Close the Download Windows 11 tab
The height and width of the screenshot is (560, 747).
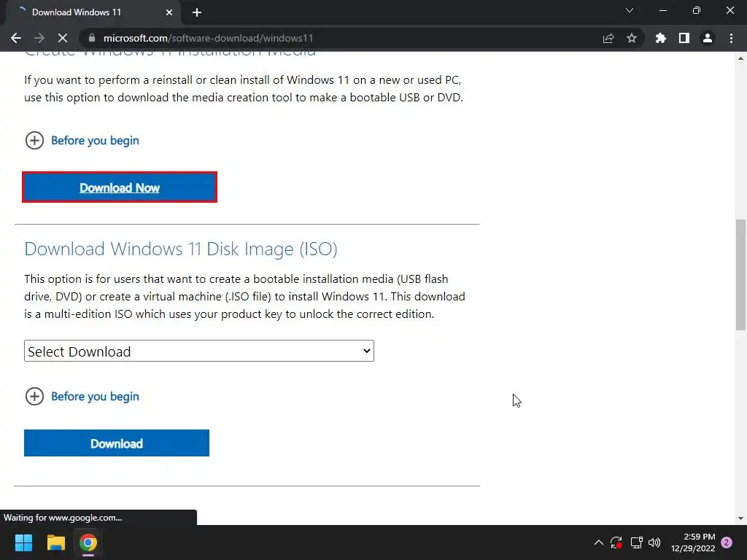coord(169,12)
